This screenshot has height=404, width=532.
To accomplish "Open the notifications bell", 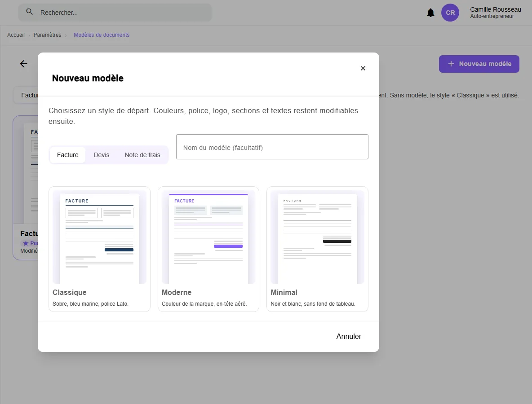I will tap(430, 13).
